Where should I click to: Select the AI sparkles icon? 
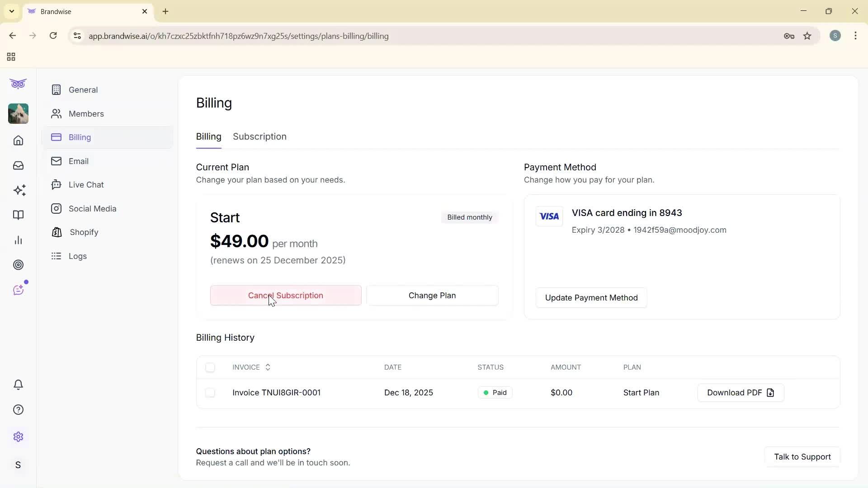[x=18, y=190]
